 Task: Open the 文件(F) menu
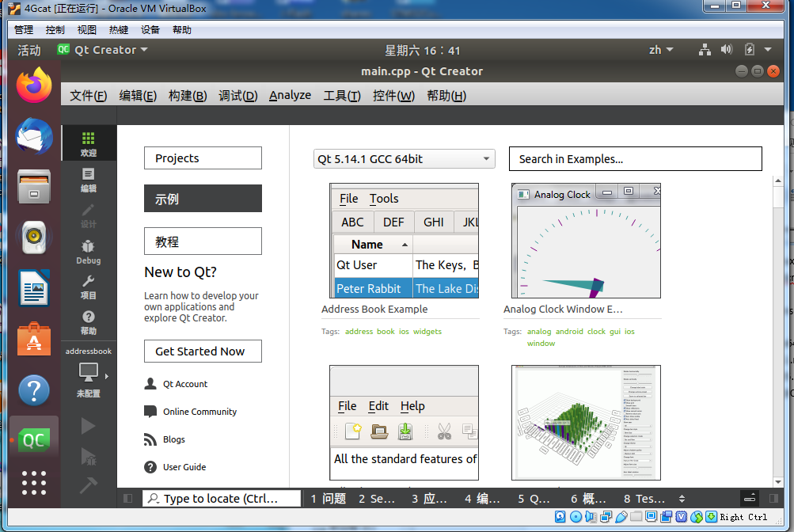pos(88,96)
